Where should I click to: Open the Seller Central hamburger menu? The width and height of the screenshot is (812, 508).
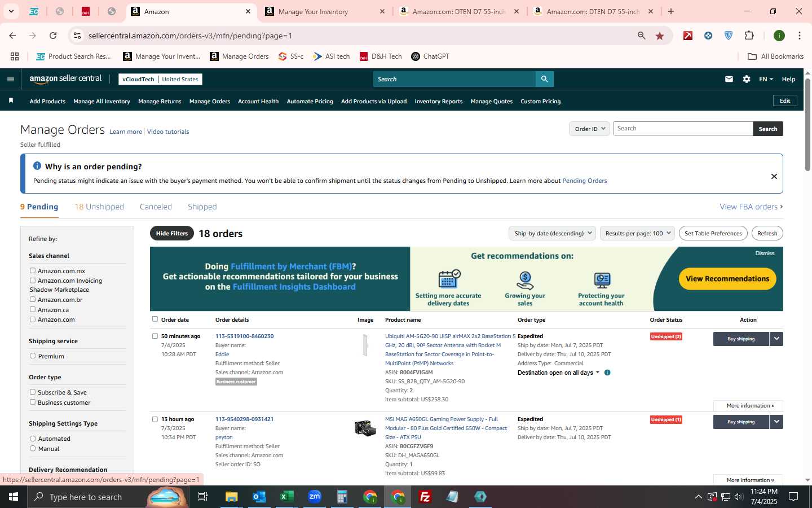coord(10,79)
